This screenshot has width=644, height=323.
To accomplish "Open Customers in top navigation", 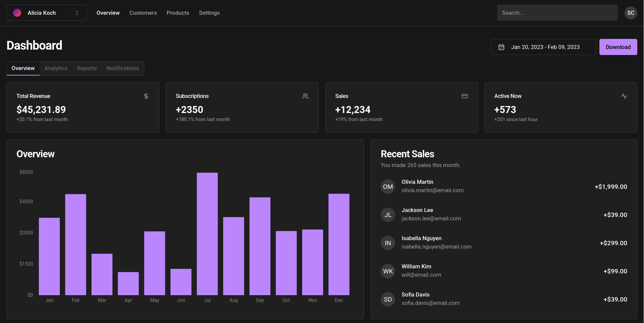I will [x=143, y=13].
